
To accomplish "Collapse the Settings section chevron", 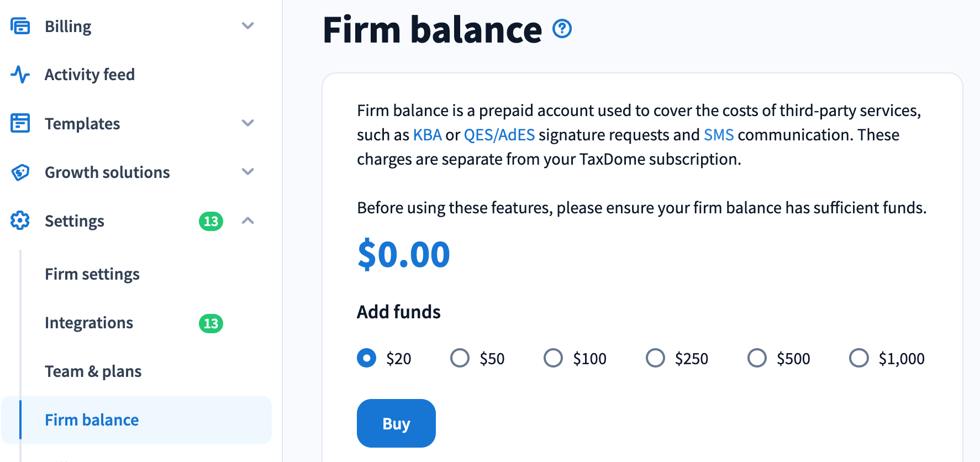I will tap(248, 221).
